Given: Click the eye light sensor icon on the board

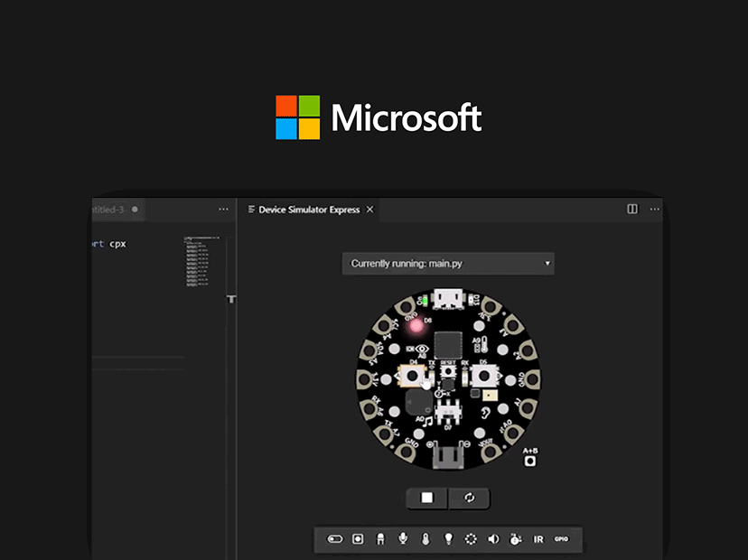Looking at the screenshot, I should click(x=422, y=349).
